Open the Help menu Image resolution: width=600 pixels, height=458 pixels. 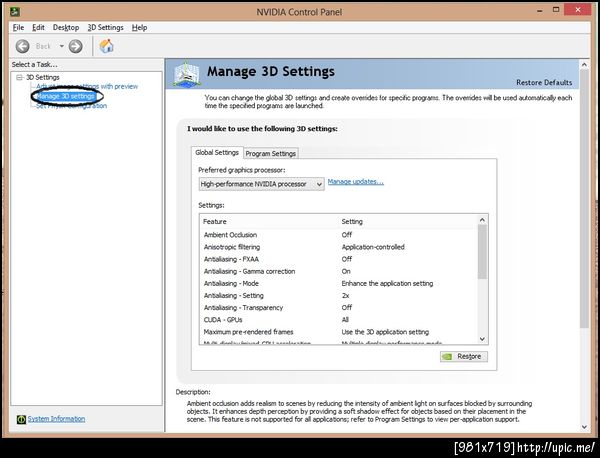coord(139,28)
